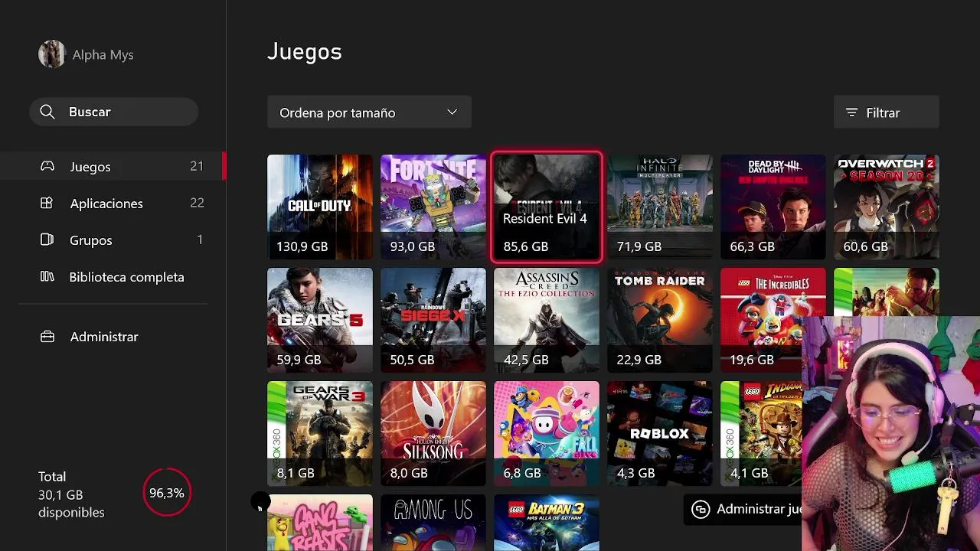Focus the Buscar search field

[x=114, y=112]
